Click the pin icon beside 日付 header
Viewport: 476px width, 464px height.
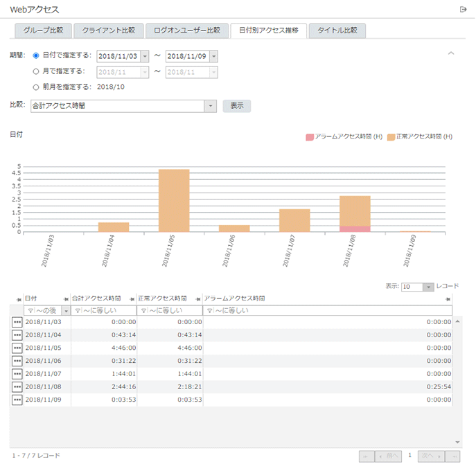(17, 298)
